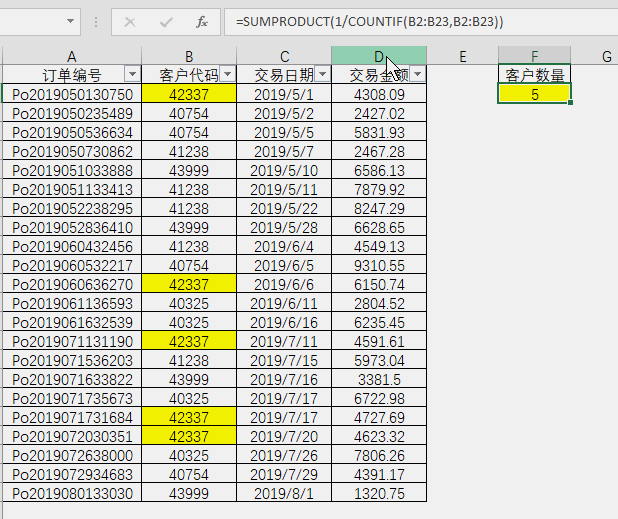This screenshot has height=519, width=618.
Task: Select cell Po2019060532217
Action: pyautogui.click(x=72, y=265)
